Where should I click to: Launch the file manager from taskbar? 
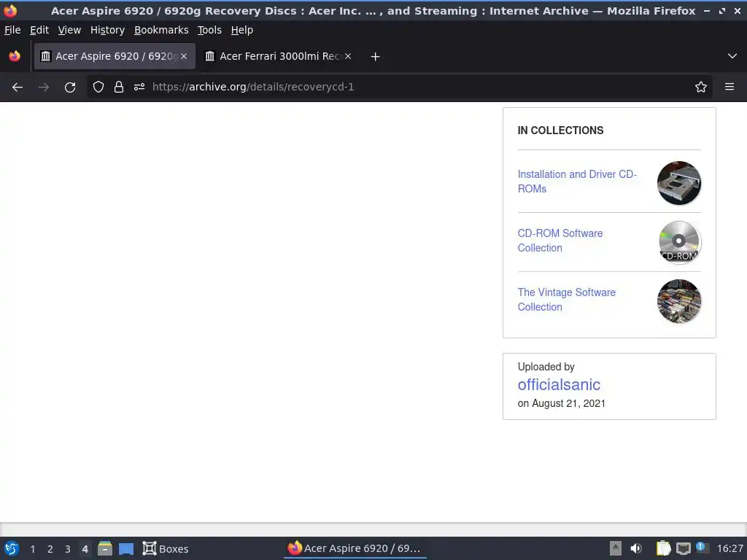click(105, 548)
